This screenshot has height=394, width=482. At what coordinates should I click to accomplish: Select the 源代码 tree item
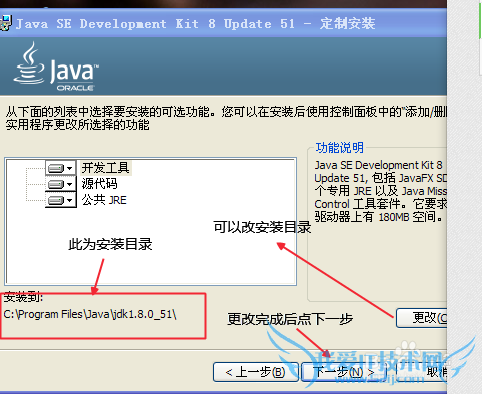pyautogui.click(x=99, y=184)
